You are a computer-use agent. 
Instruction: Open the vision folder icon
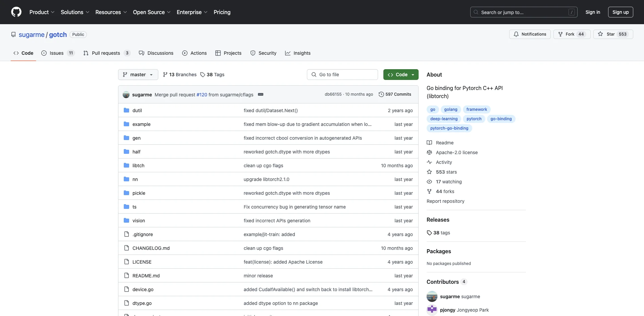coord(126,220)
